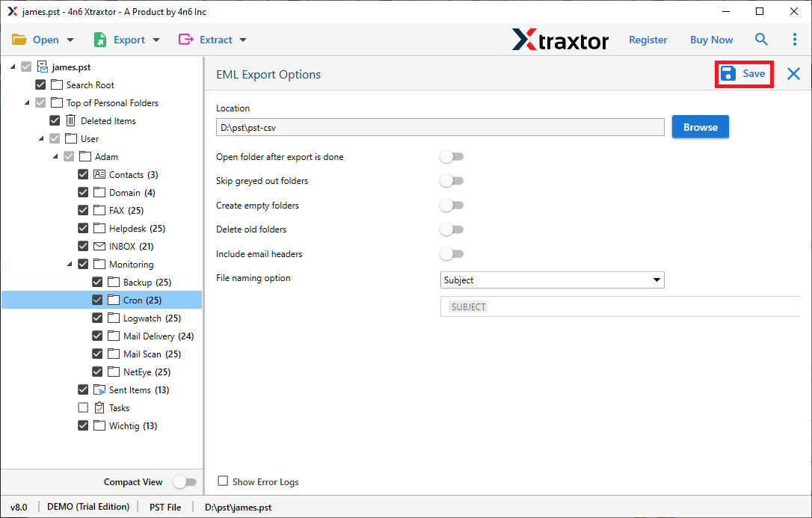The width and height of the screenshot is (812, 518).
Task: Collapse the Monitoring folder tree node
Action: pos(70,265)
